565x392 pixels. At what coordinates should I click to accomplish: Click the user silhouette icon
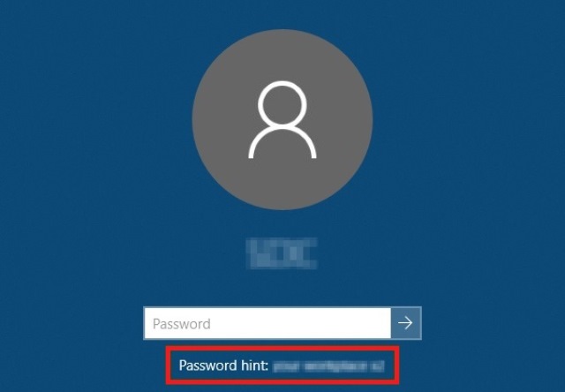tap(282, 120)
